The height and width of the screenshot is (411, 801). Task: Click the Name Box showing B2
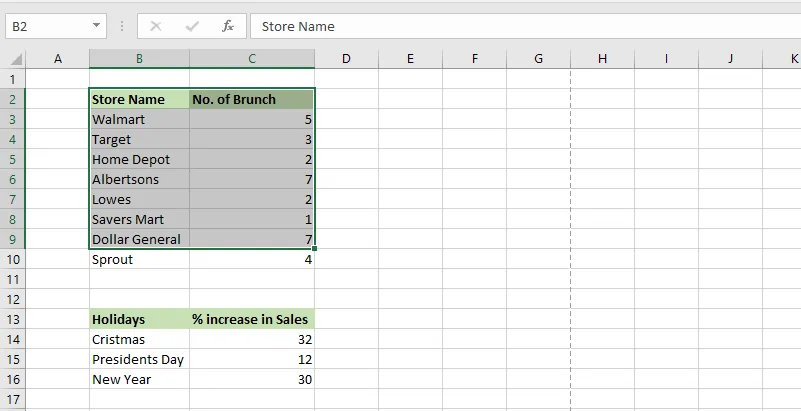(x=56, y=26)
